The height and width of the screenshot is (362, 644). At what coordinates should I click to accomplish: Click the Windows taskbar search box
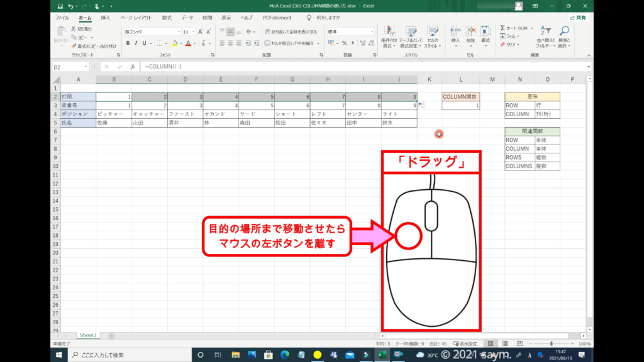(126, 355)
